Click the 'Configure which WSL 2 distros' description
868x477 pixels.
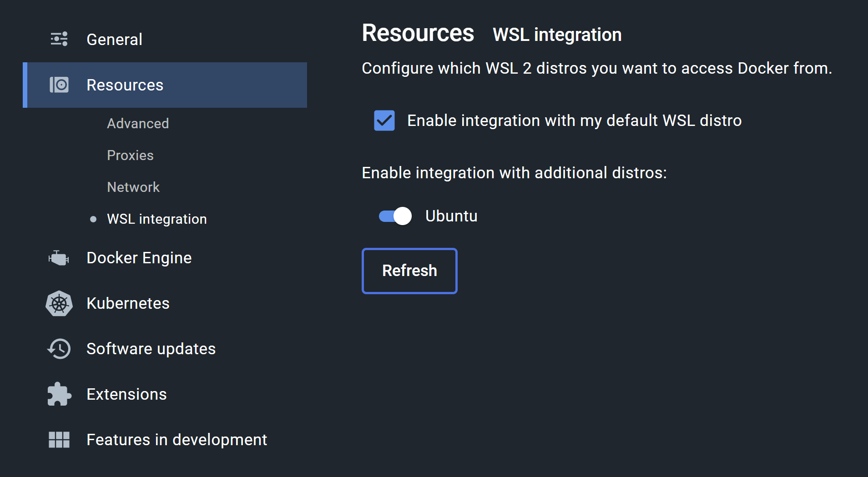click(597, 68)
